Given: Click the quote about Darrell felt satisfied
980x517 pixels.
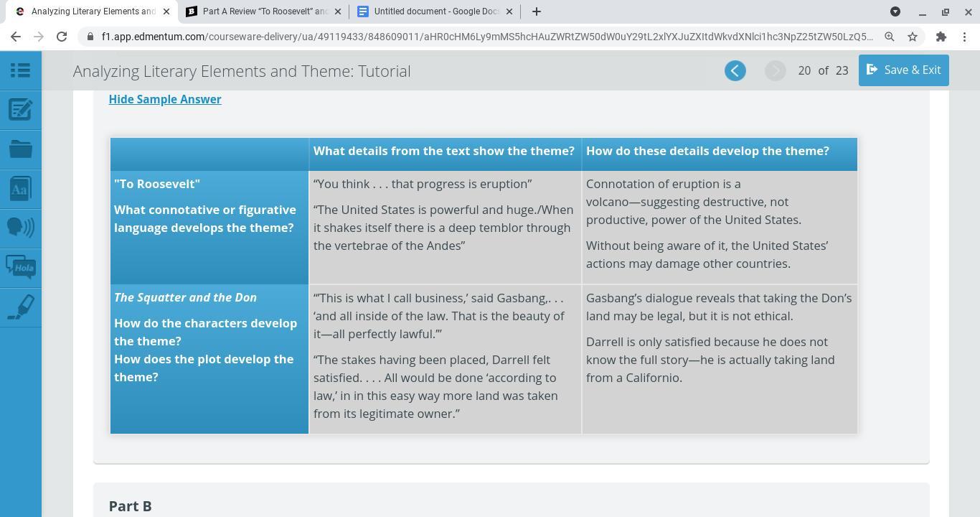Looking at the screenshot, I should pos(435,386).
